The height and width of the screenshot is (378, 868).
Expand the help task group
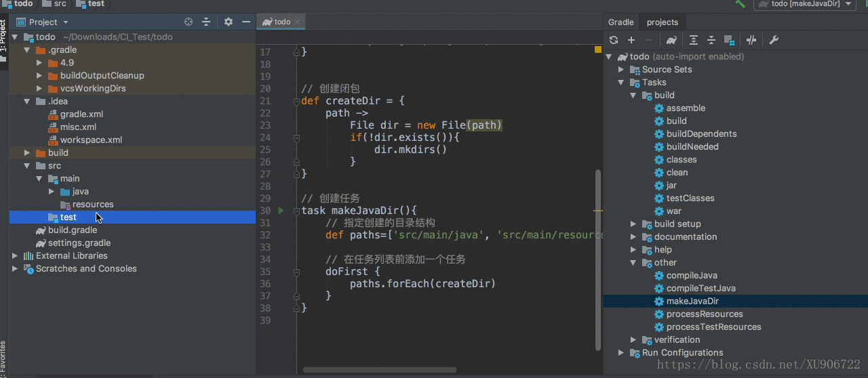pyautogui.click(x=633, y=250)
